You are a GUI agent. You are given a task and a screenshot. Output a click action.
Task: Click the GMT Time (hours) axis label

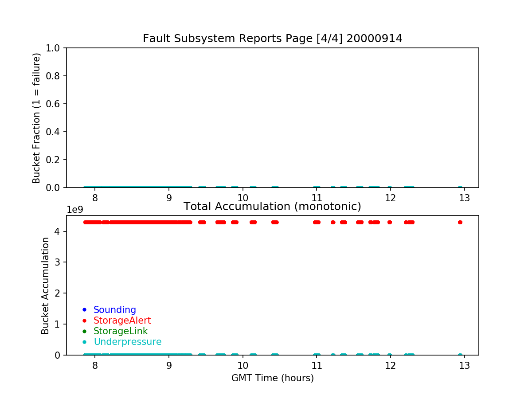(272, 378)
